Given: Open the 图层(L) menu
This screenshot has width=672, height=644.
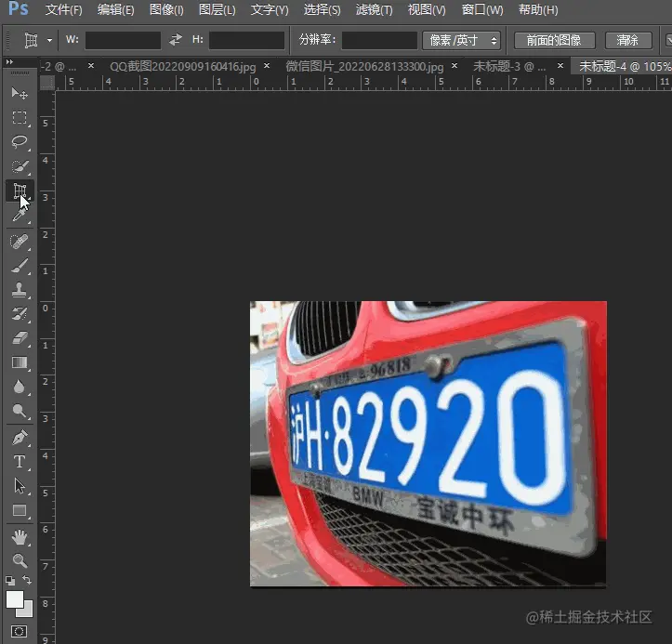Looking at the screenshot, I should click(x=217, y=9).
